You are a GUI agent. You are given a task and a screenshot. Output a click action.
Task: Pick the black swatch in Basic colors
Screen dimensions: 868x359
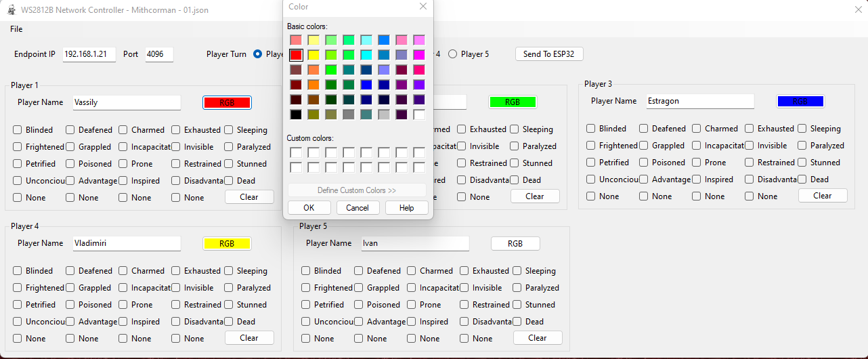(x=296, y=114)
